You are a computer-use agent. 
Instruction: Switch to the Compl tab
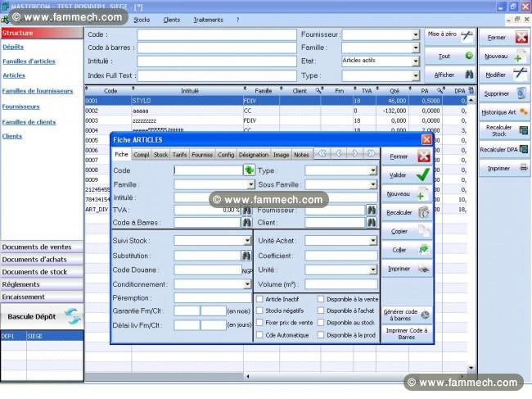(x=141, y=155)
